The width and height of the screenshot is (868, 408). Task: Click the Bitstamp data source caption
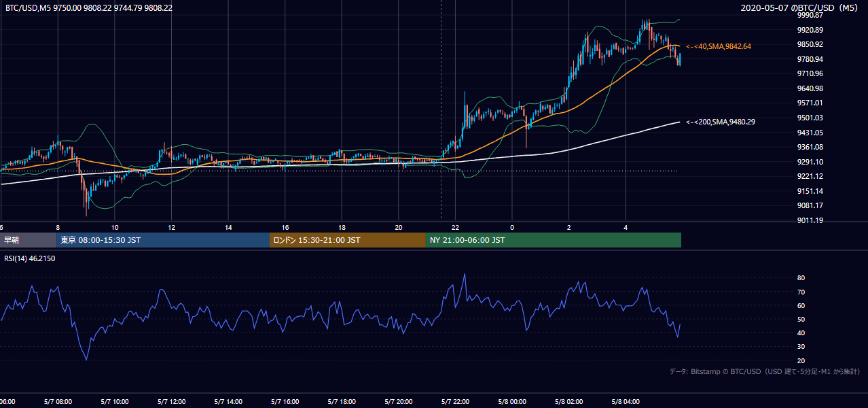[765, 371]
